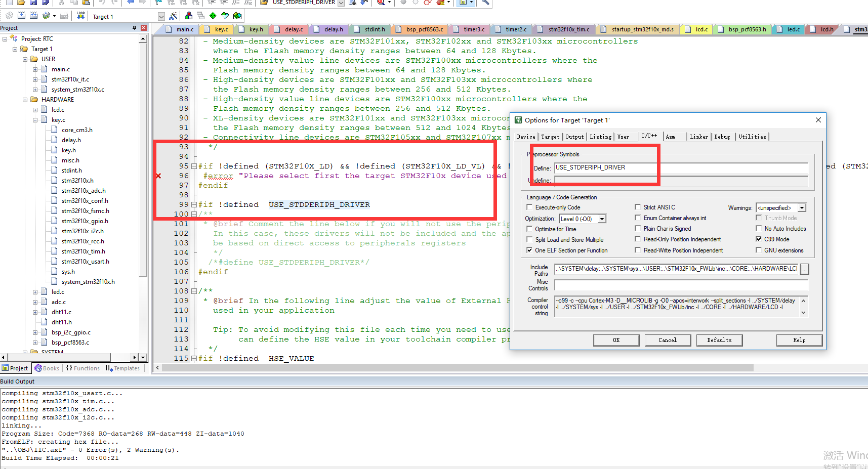Click Cancel in Options dialog

tap(668, 340)
